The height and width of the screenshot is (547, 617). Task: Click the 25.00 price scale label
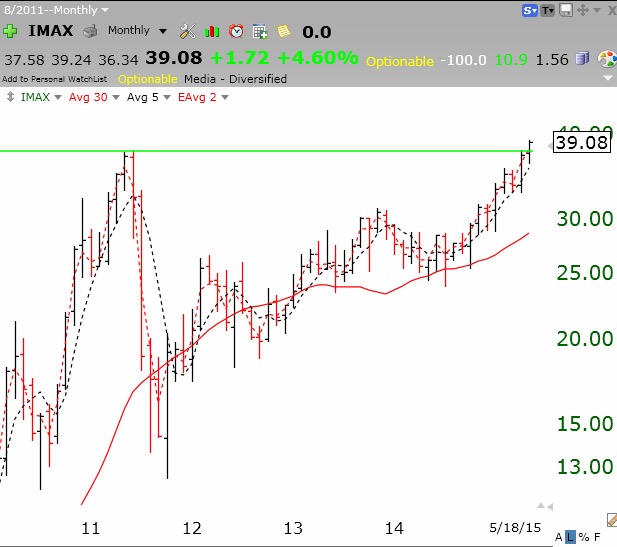(585, 272)
